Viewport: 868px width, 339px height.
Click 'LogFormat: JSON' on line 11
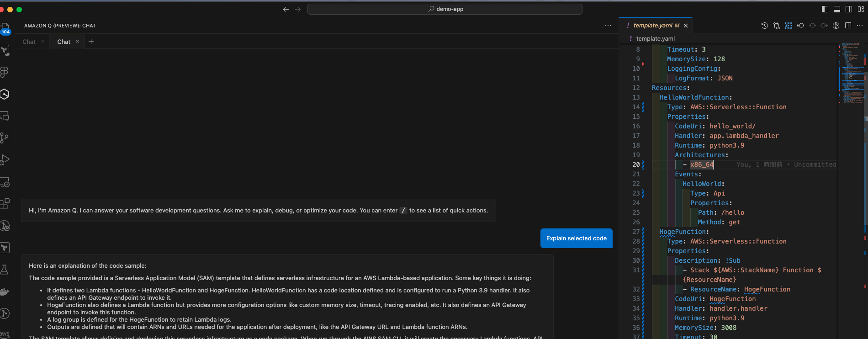tap(704, 78)
